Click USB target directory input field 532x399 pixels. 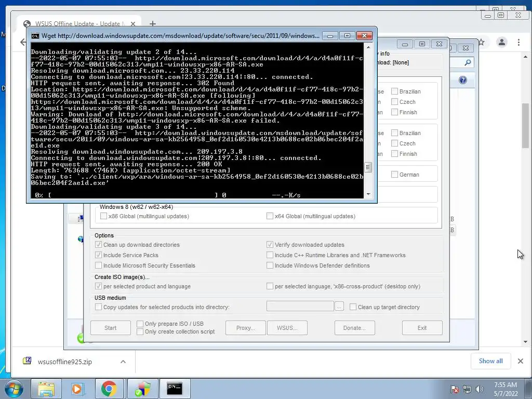300,306
